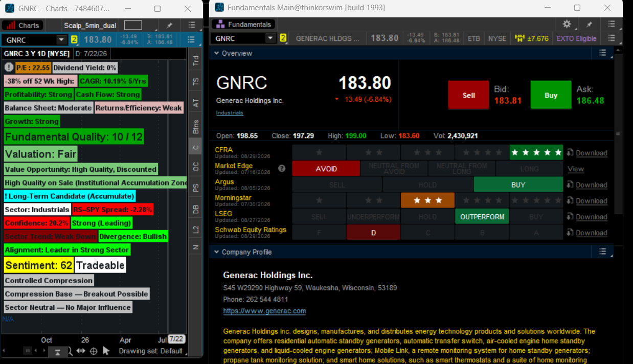Viewport: 633px width, 364px height.
Task: Click the red Sell button
Action: click(x=468, y=95)
